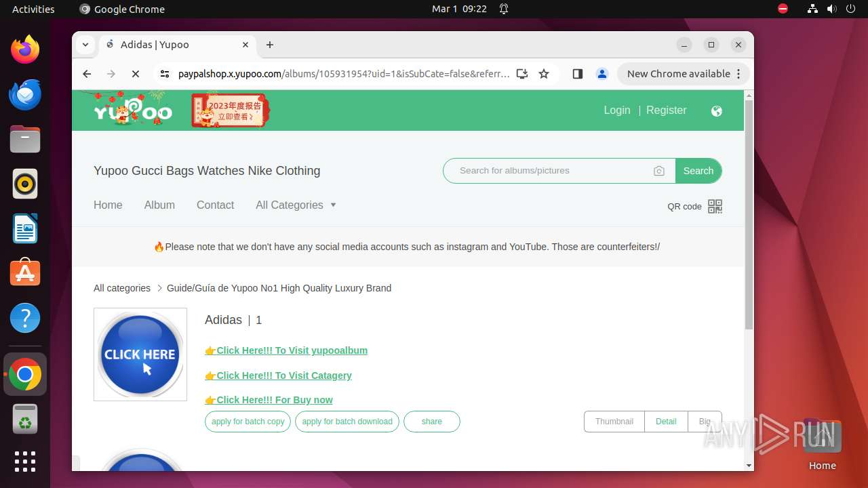
Task: Click in albums/pictures search field
Action: point(549,171)
